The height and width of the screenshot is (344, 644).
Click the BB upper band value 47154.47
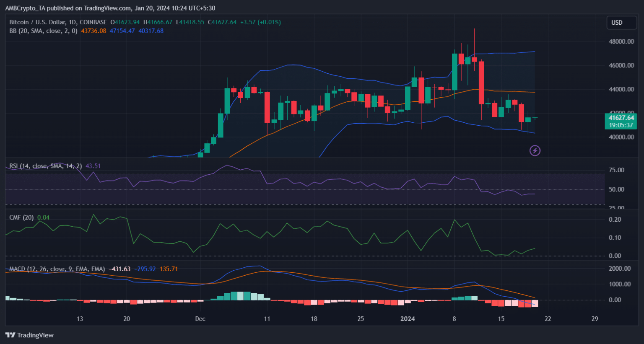coord(122,31)
